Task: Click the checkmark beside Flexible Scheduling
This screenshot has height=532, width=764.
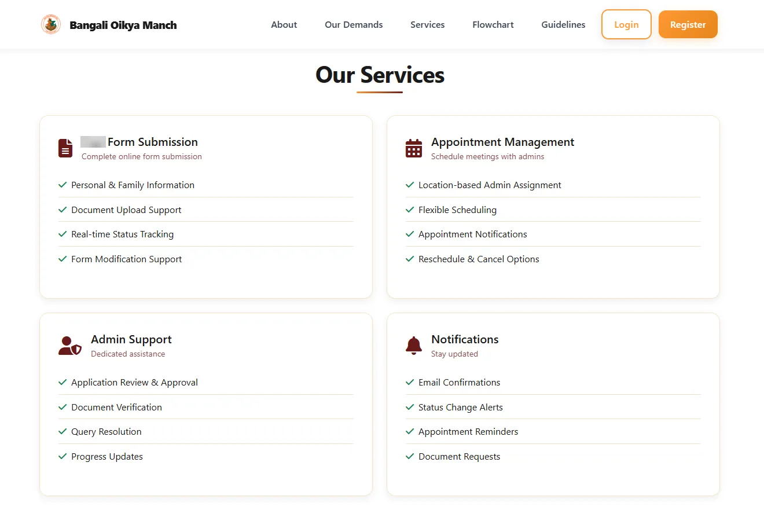Action: pyautogui.click(x=410, y=210)
